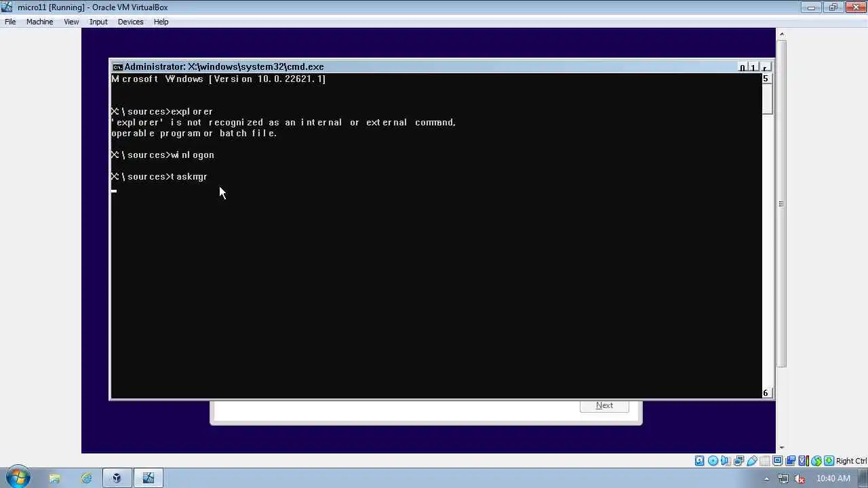Screen dimensions: 868x488
Task: Click the 'winlogon' command line text
Action: [x=193, y=155]
